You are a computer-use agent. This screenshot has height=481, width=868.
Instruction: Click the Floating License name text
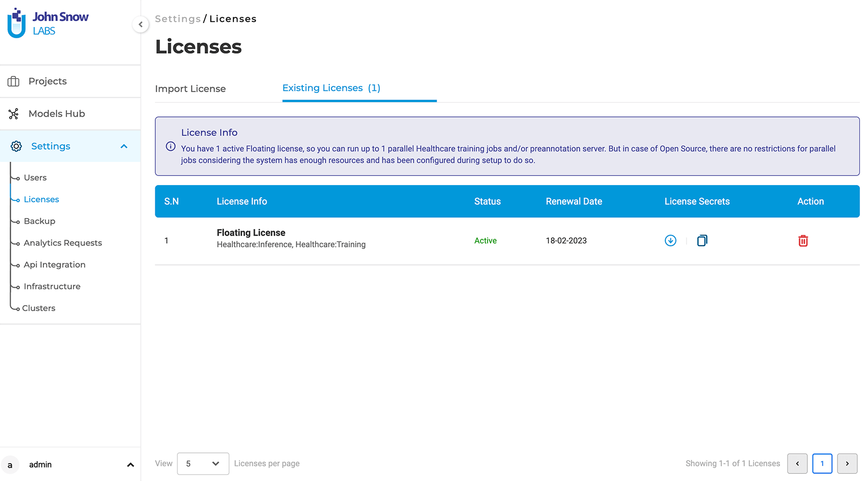(251, 233)
